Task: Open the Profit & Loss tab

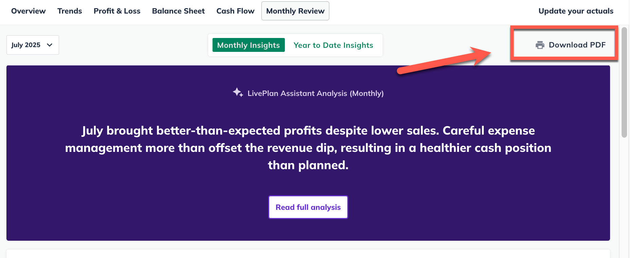Action: 117,11
